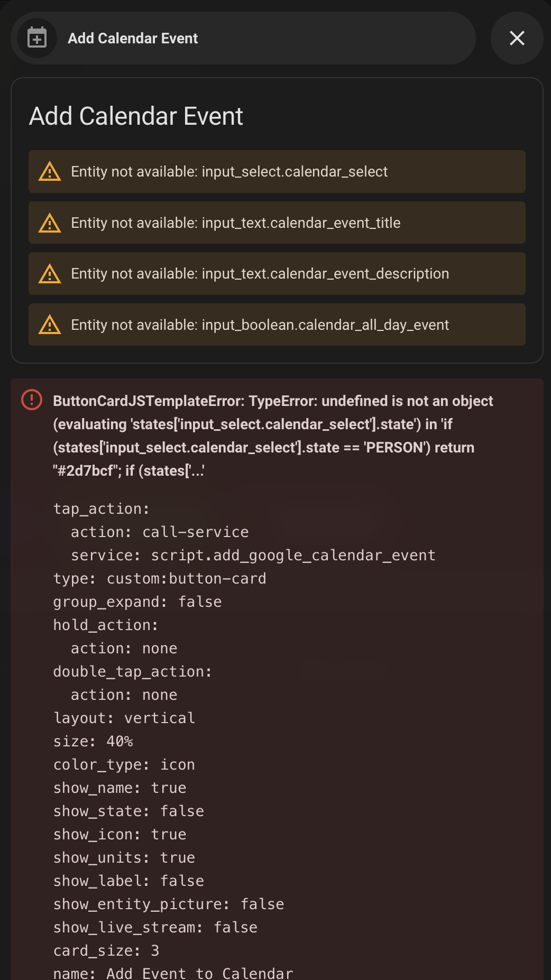
Task: Click the 'color_type: icon' line
Action: pyautogui.click(x=124, y=764)
